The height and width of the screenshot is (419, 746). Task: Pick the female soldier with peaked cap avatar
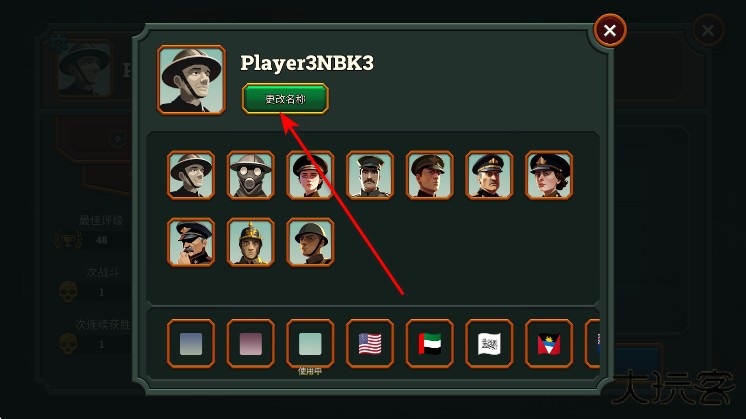(x=310, y=175)
